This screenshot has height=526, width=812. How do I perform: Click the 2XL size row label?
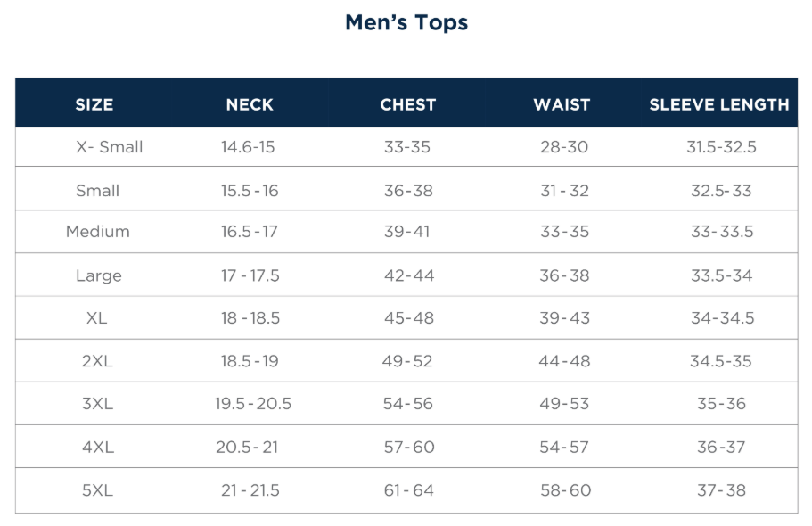pos(98,361)
